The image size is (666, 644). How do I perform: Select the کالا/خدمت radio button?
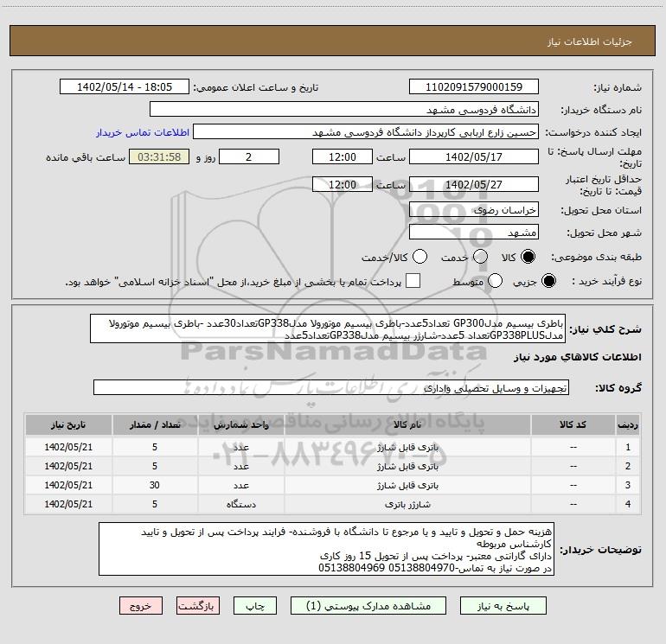click(420, 257)
